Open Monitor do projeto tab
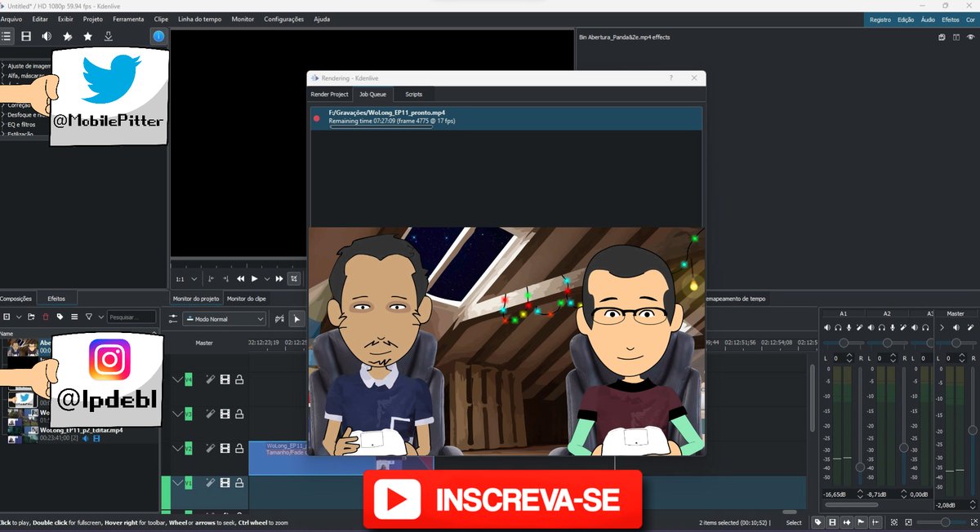Viewport: 980px width, 532px height. point(196,299)
